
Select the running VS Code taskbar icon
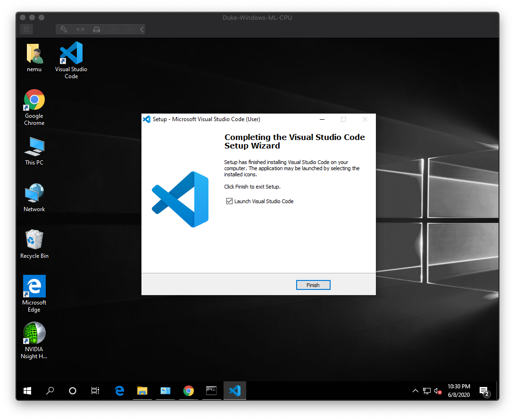pyautogui.click(x=234, y=390)
